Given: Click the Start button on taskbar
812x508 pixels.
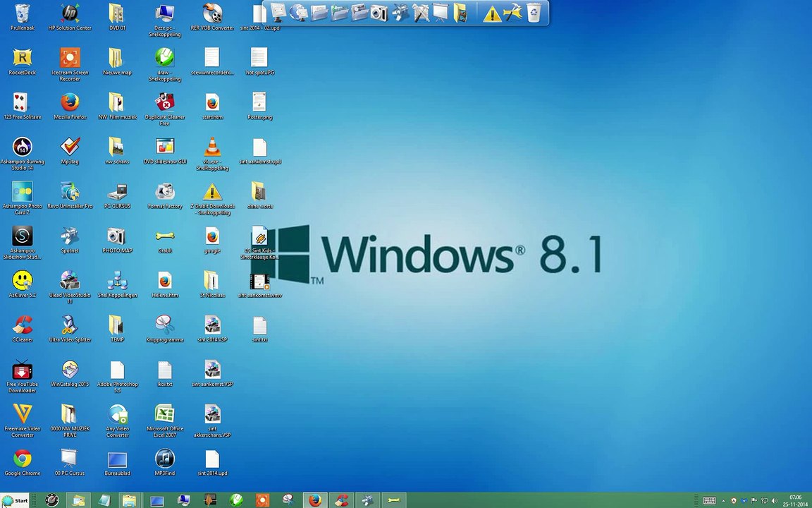Looking at the screenshot, I should click(16, 501).
